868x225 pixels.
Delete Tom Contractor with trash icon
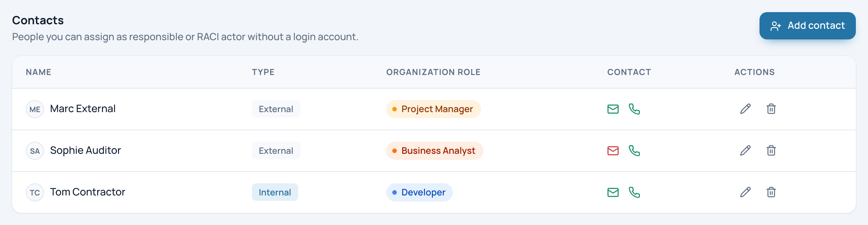(771, 192)
